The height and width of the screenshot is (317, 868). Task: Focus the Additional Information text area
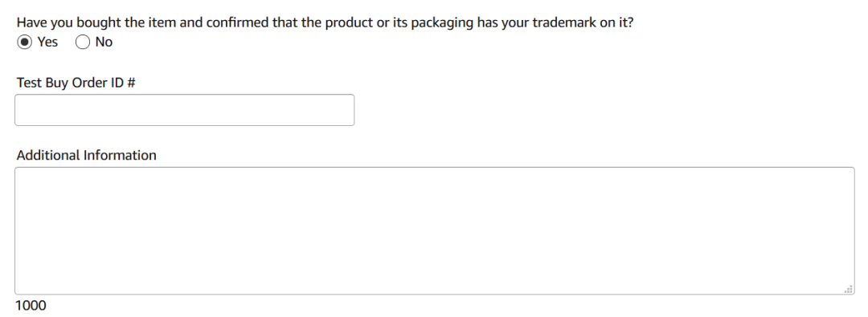435,230
